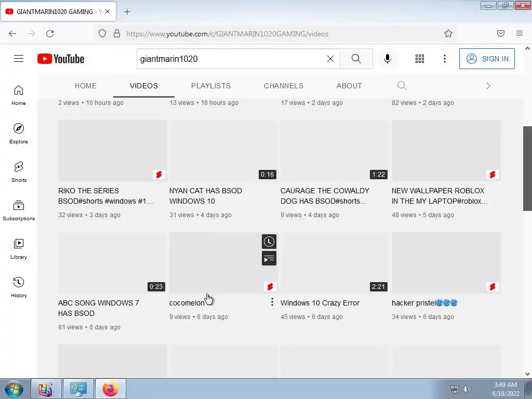Open the ABC SONG WINDOWS 7 thumbnail
This screenshot has width=532, height=399.
coord(112,262)
